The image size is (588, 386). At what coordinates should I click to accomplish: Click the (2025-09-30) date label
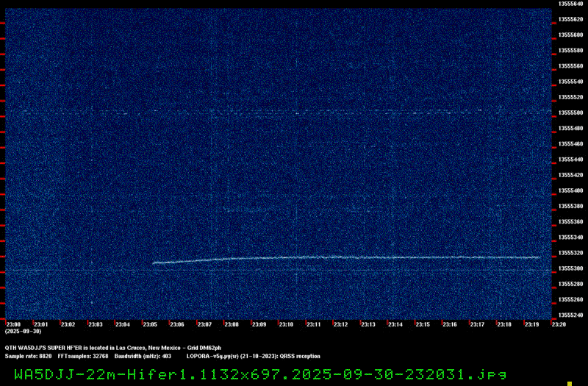24,332
